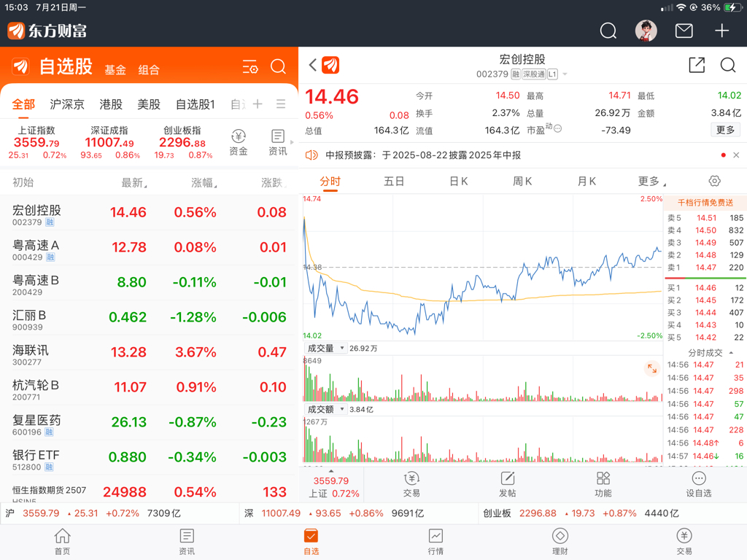Select the 粤高速A watchlist row
Screen dimensions: 747x560
click(149, 248)
